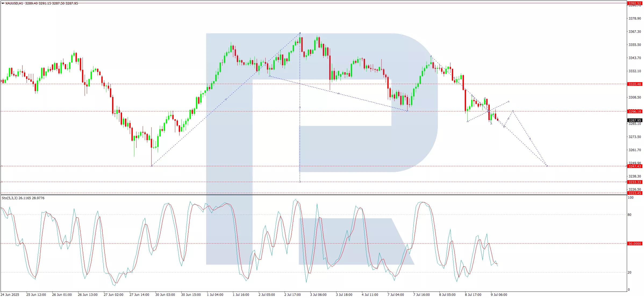Select the 3392.52 red price label
Image resolution: width=644 pixels, height=298 pixels.
pyautogui.click(x=635, y=3)
